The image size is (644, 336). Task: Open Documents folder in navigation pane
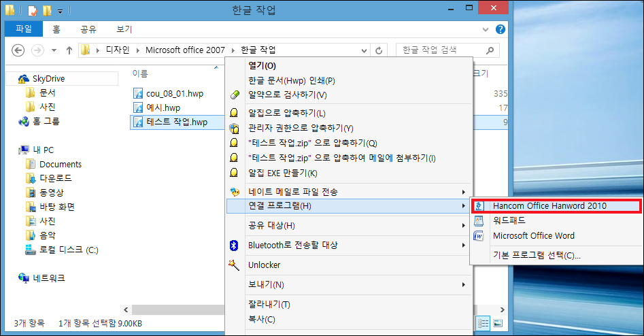(x=61, y=165)
